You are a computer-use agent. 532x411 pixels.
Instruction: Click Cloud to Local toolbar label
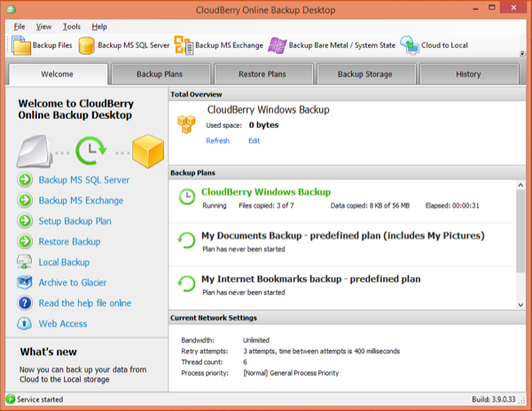coord(444,45)
